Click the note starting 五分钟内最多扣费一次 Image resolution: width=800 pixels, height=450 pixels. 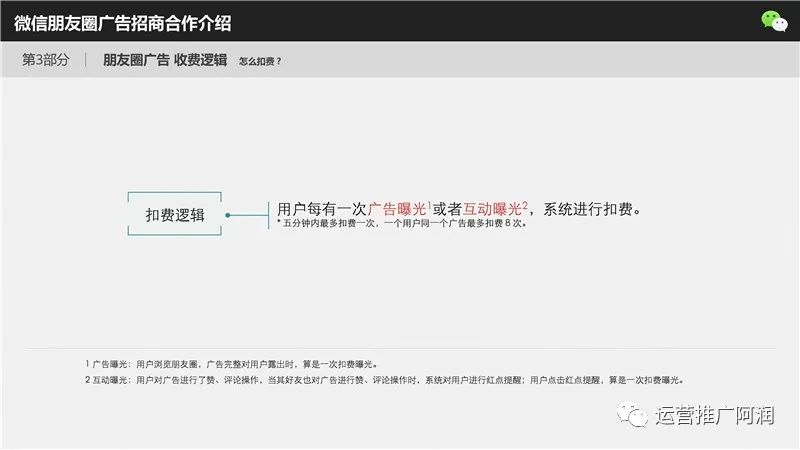click(x=402, y=223)
